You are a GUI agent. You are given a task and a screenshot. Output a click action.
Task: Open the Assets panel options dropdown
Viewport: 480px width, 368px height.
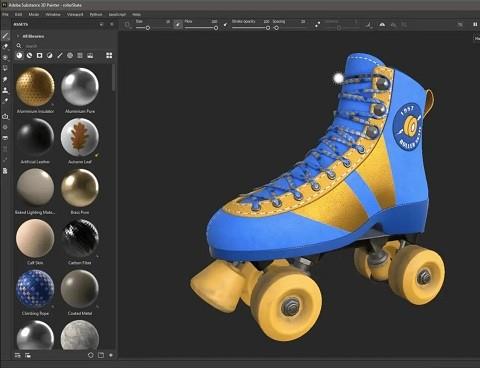101,24
